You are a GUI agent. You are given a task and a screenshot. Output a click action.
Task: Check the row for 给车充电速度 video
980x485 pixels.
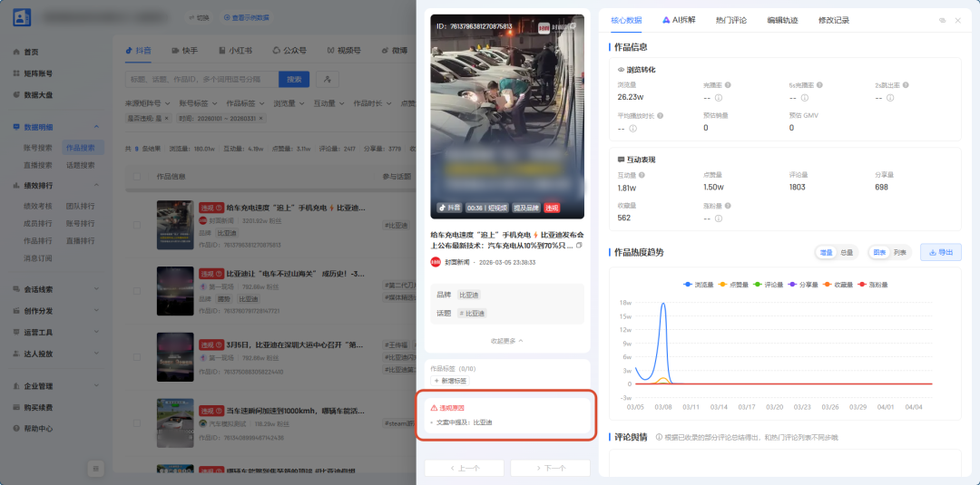137,225
